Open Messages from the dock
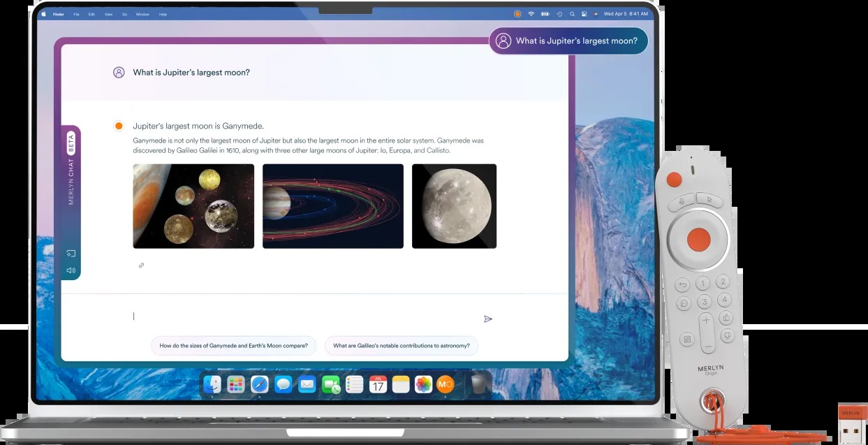This screenshot has height=445, width=868. pos(284,384)
